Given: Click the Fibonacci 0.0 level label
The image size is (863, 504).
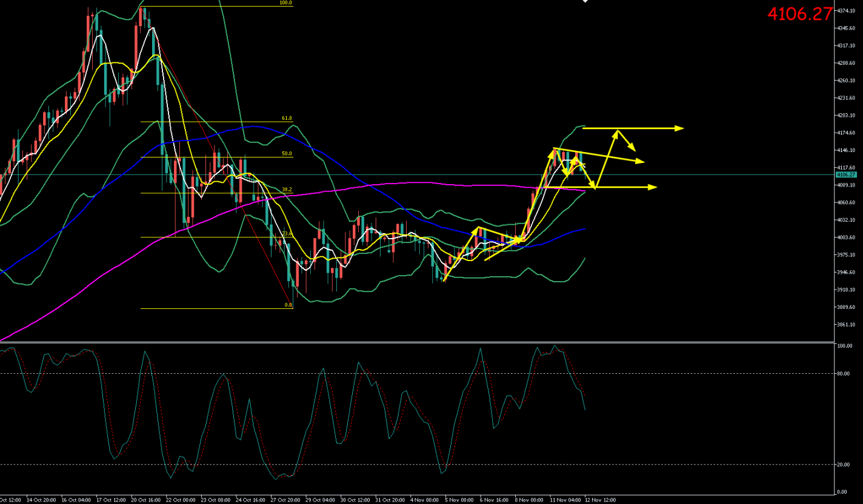Looking at the screenshot, I should (288, 305).
